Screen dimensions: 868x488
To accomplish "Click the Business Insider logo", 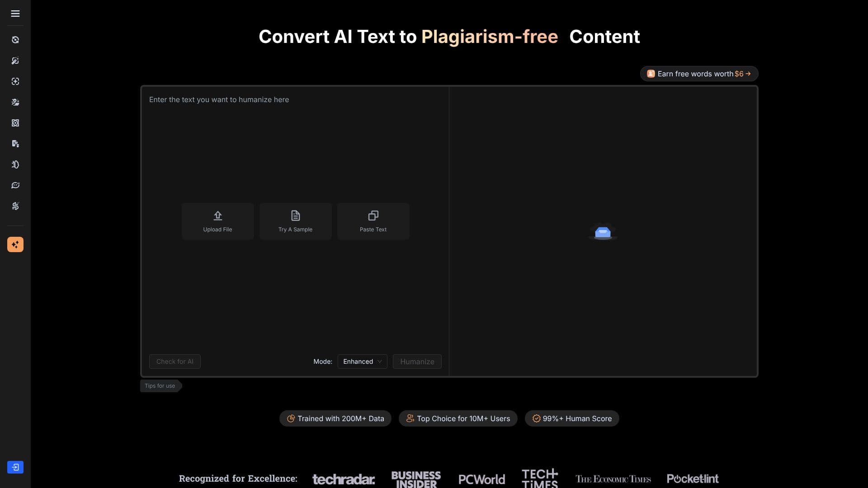I will [416, 479].
